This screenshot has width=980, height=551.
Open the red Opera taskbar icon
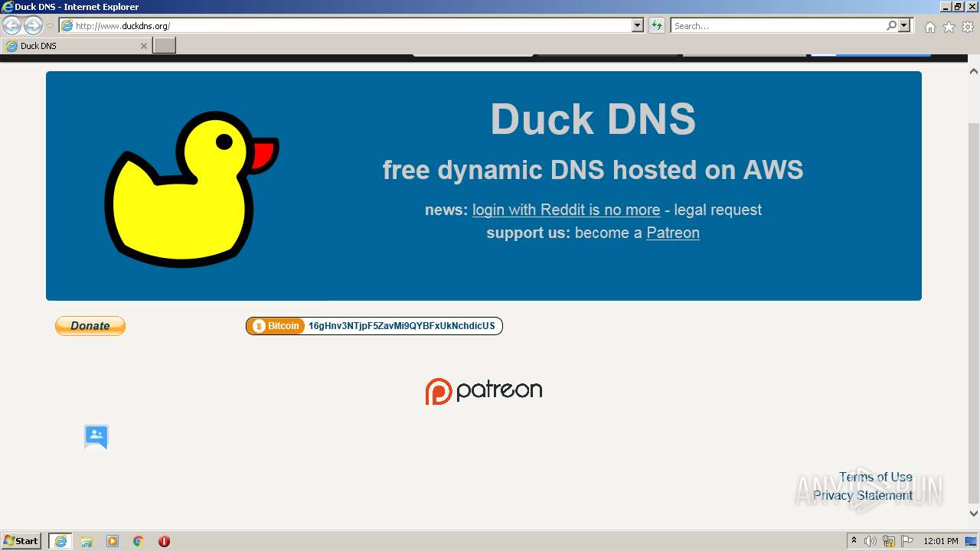pos(164,541)
